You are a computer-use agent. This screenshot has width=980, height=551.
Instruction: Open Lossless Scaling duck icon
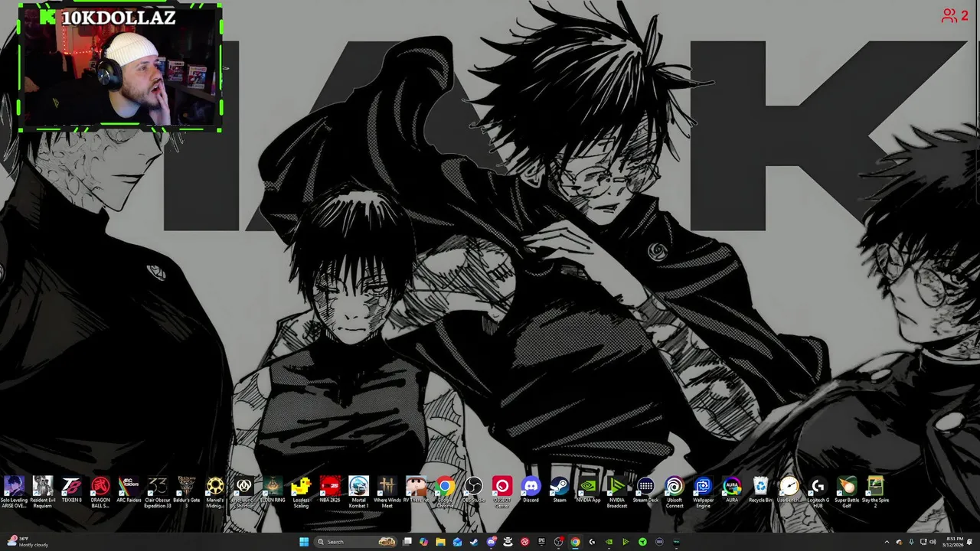tap(301, 492)
